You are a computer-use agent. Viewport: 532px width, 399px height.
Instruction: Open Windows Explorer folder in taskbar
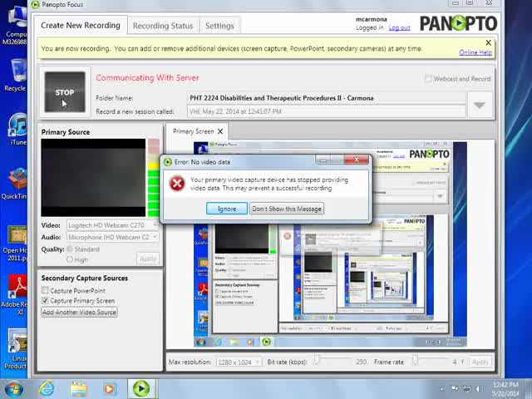point(78,388)
